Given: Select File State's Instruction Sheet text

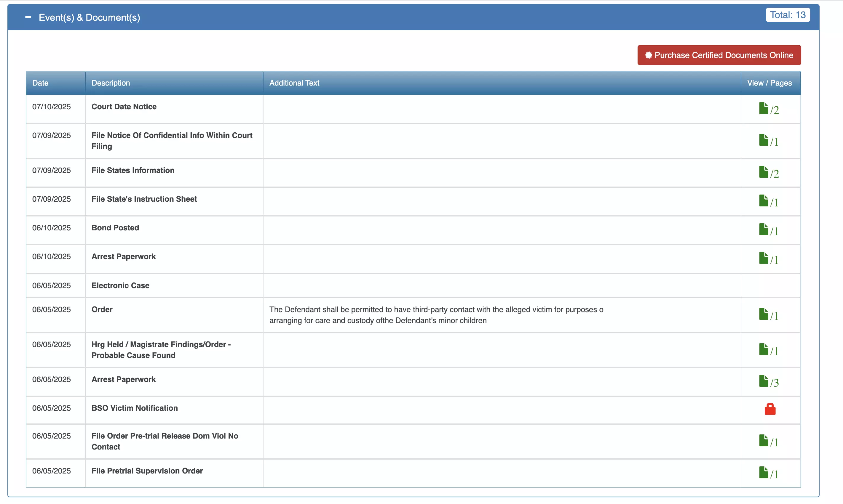Looking at the screenshot, I should pyautogui.click(x=144, y=199).
